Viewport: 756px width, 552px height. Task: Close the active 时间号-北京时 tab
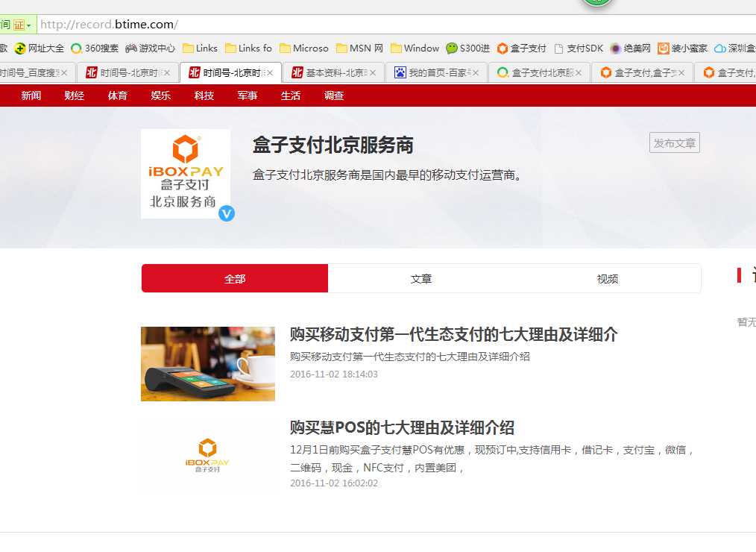coord(269,73)
